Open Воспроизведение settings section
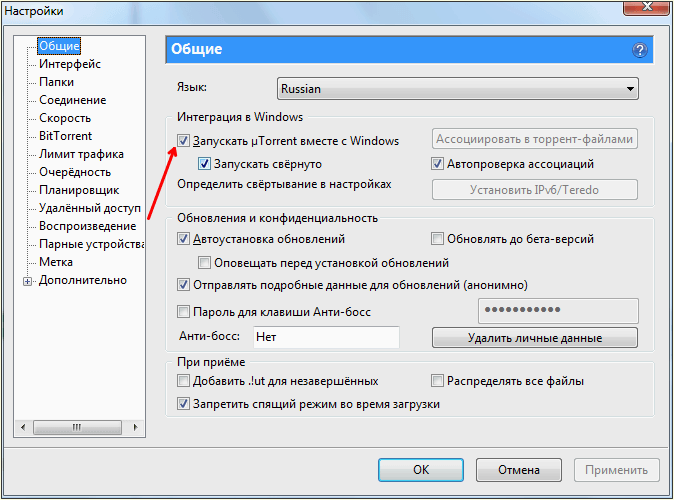The image size is (674, 500). [87, 227]
